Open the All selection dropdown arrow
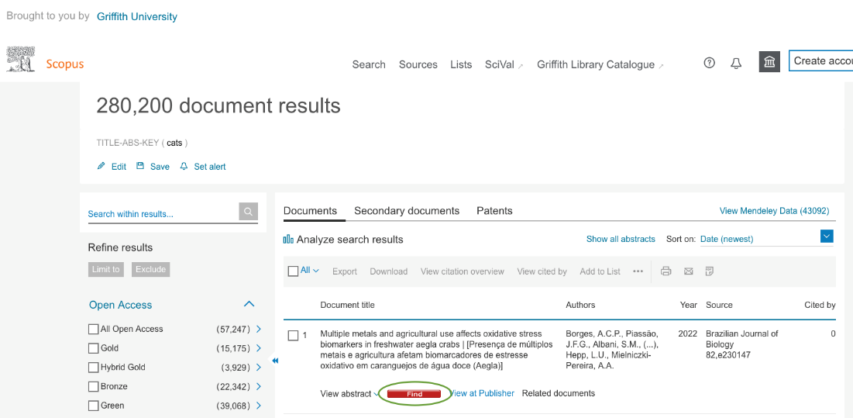853x418 pixels. click(316, 271)
